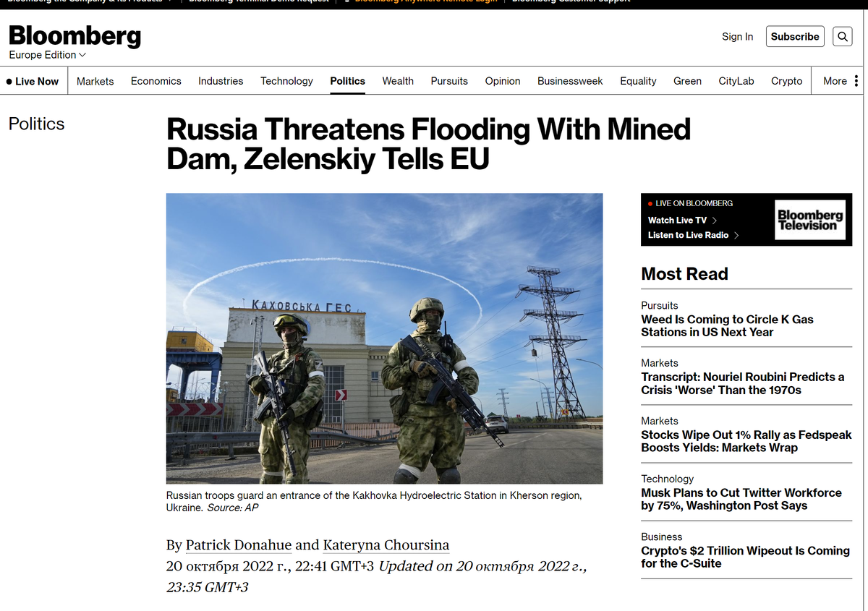Viewport: 868px width, 611px height.
Task: Open author Patrick Donahue's profile
Action: click(x=239, y=545)
